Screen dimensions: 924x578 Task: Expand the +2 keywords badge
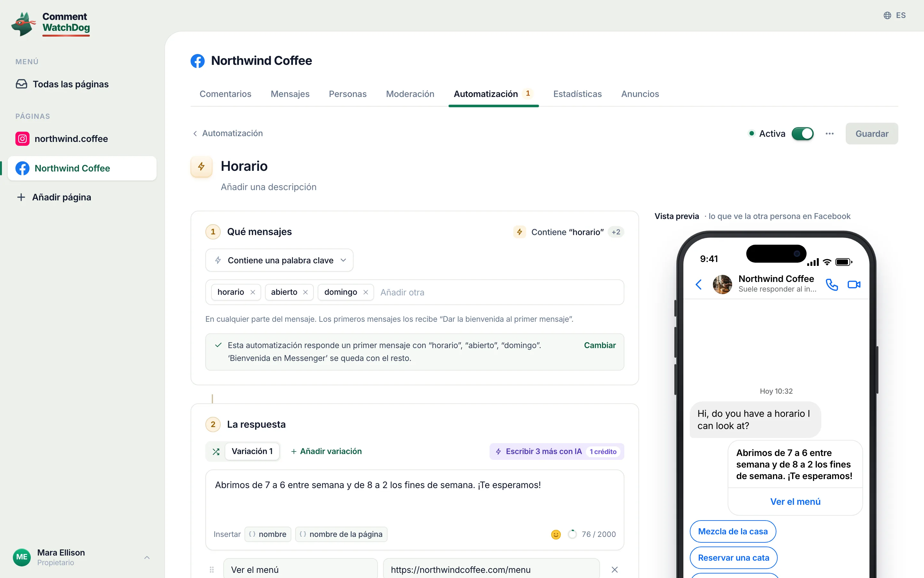(616, 232)
